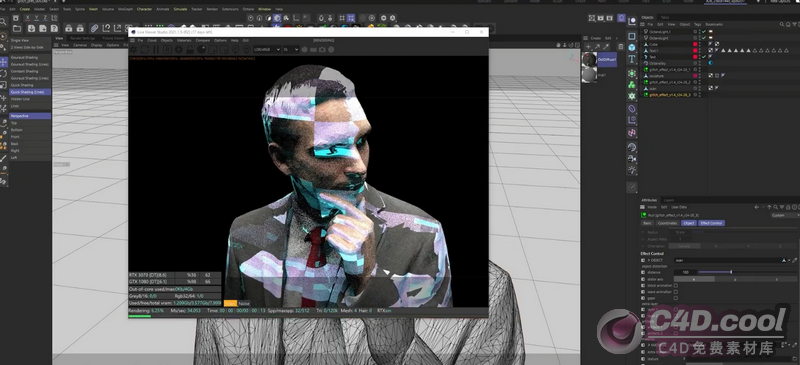Select the Cube primitive icon in side palette
800x365 pixels.
tap(632, 47)
